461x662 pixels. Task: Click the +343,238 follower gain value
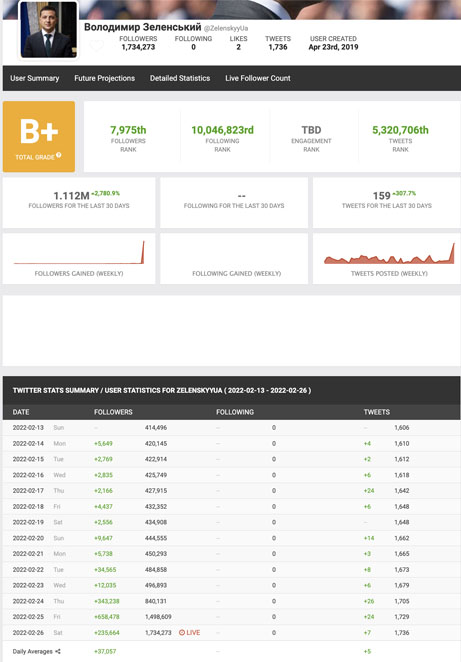106,601
